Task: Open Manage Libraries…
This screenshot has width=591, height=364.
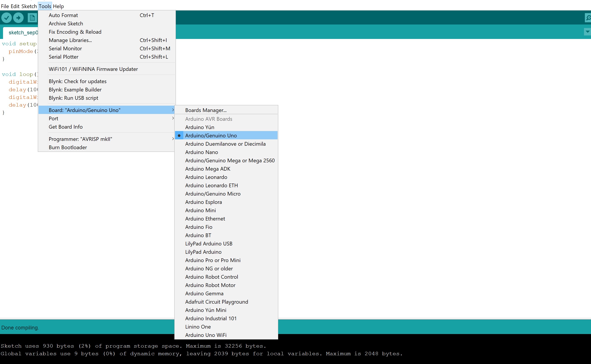Action: (106, 40)
